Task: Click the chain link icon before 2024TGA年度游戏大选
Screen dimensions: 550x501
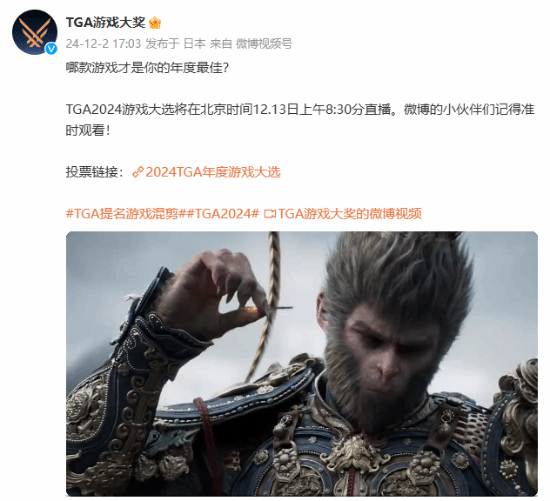Action: tap(138, 172)
